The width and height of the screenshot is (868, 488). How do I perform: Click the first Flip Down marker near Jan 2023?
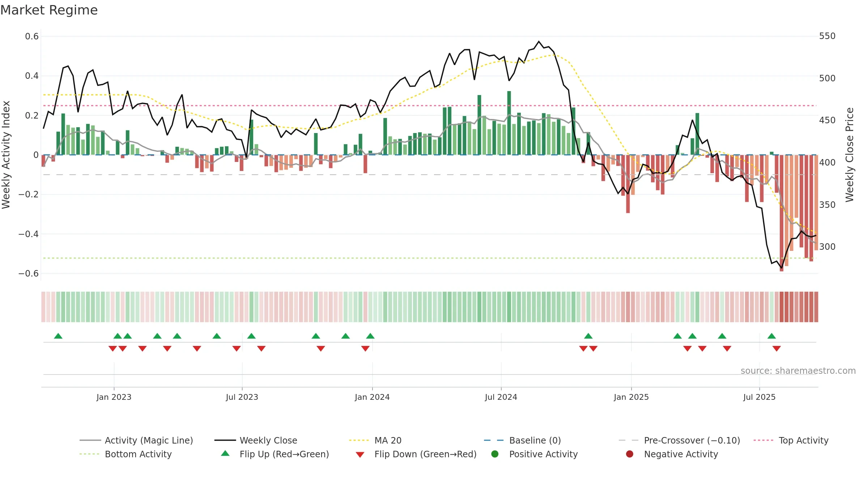[x=113, y=348]
